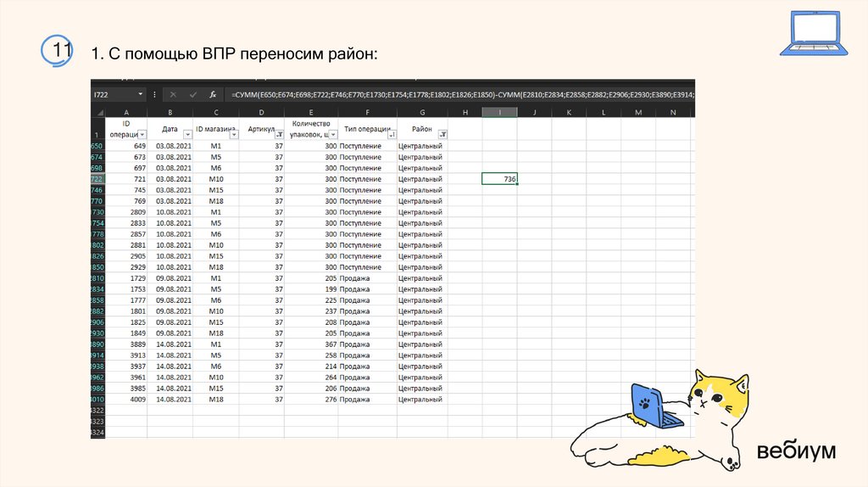Select the highlighted column I header
The height and width of the screenshot is (487, 868).
[x=499, y=113]
